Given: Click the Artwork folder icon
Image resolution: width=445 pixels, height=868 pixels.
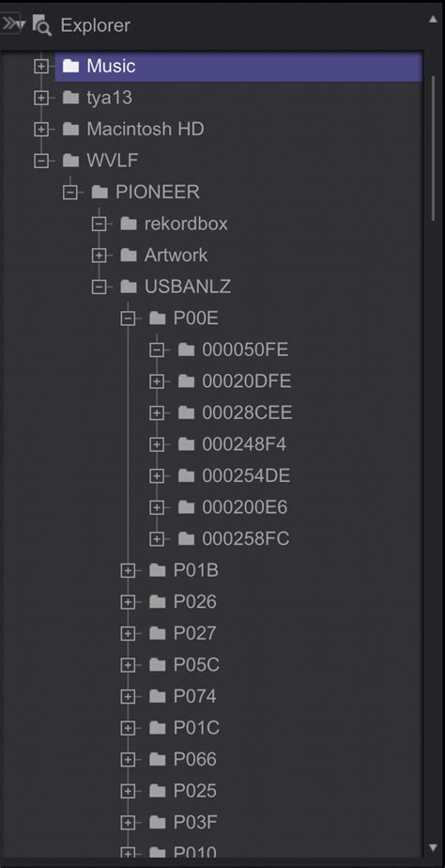Looking at the screenshot, I should coord(129,256).
